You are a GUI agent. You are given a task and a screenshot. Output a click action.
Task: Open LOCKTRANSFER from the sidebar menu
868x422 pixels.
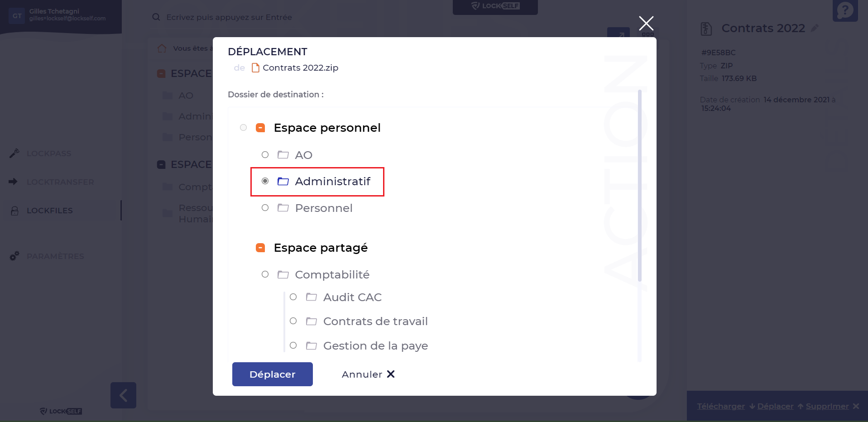(x=60, y=182)
